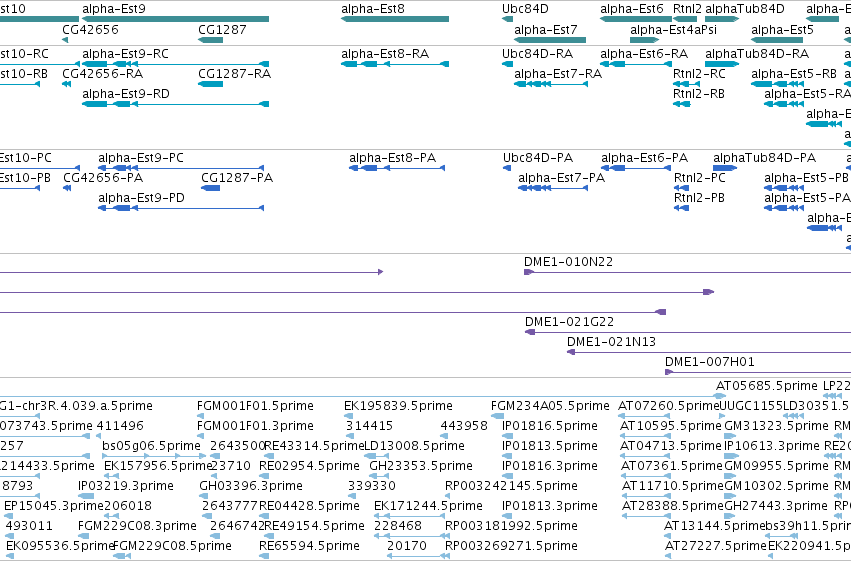Select protein alpha-Est8-PA
The width and height of the screenshot is (851, 561).
[392, 158]
